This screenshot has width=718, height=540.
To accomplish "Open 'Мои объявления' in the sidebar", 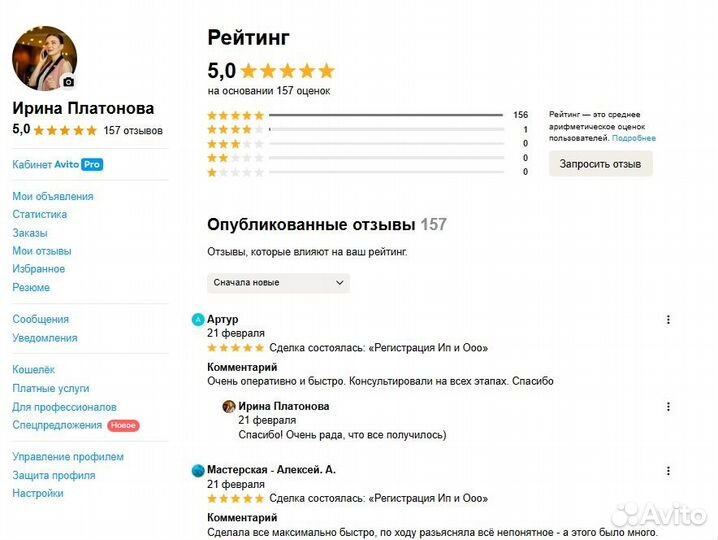I will 53,196.
